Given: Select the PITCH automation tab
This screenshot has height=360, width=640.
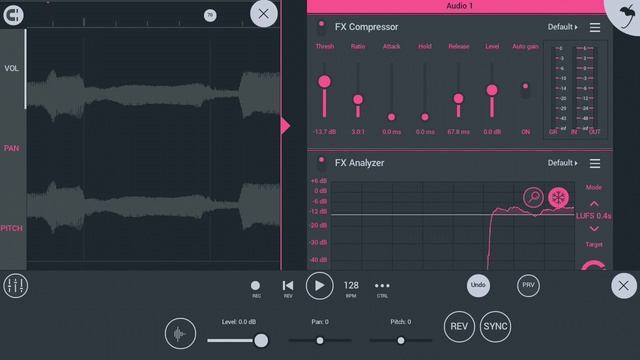Looking at the screenshot, I should click(11, 228).
